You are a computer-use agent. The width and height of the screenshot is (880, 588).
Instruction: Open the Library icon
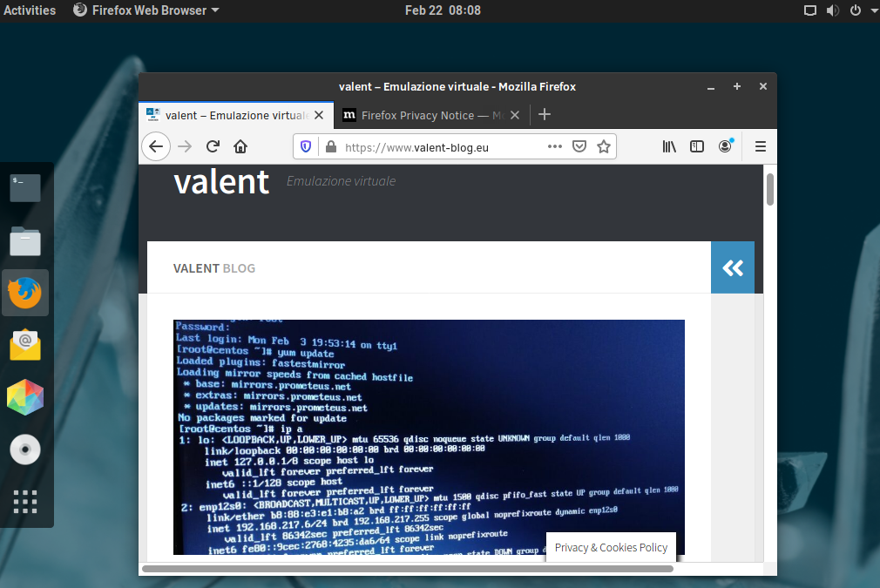click(x=669, y=145)
